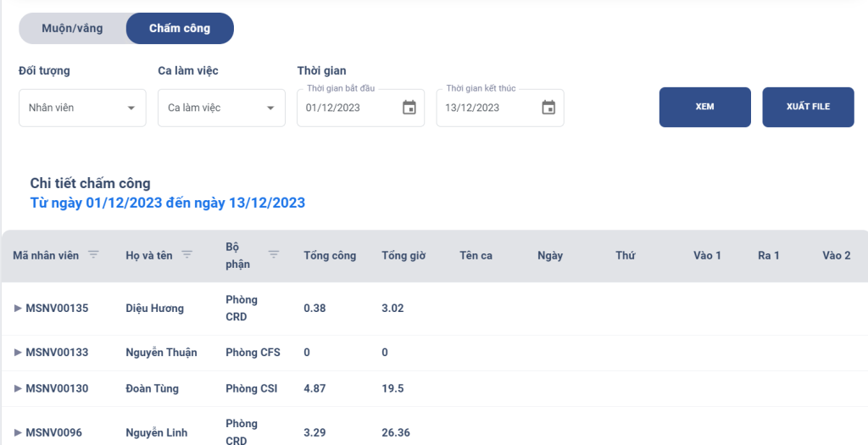The image size is (868, 445).
Task: Expand row MSNV0096 Nguyễn Linh
Action: 18,432
